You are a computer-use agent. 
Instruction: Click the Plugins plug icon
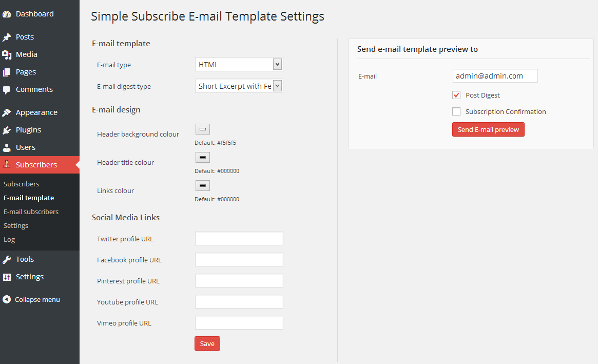7,130
